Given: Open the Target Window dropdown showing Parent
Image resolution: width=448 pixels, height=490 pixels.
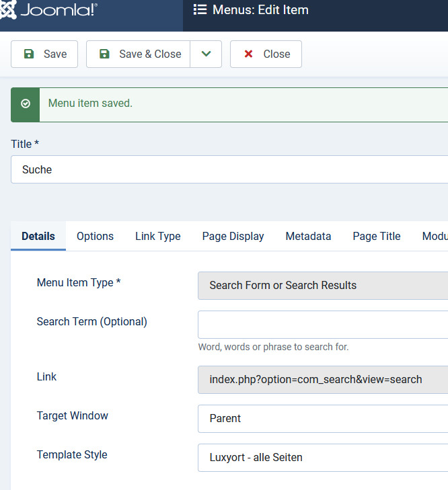Looking at the screenshot, I should [323, 419].
